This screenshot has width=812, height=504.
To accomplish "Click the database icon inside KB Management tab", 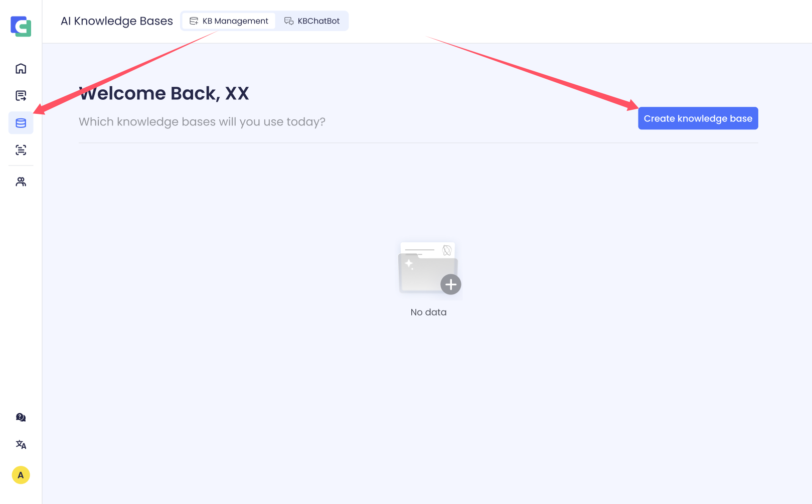I will (x=194, y=21).
